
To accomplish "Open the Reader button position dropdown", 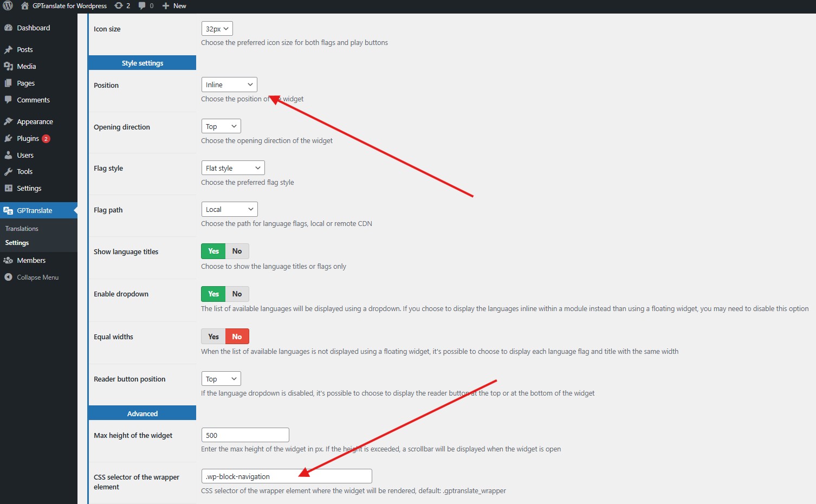I will pos(221,379).
